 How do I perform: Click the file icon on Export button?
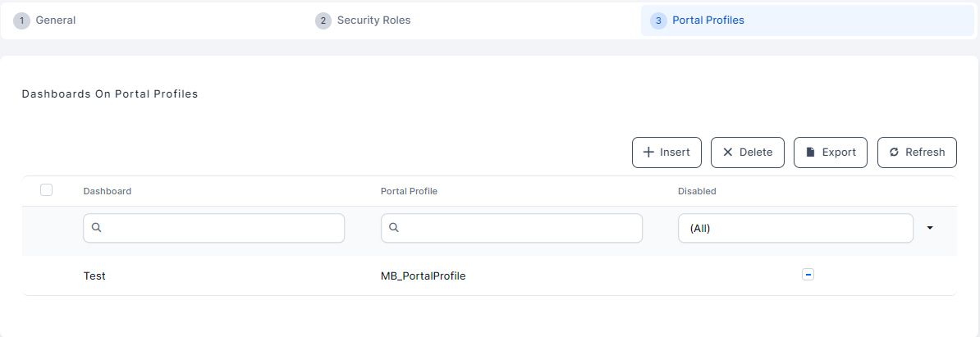pyautogui.click(x=810, y=152)
